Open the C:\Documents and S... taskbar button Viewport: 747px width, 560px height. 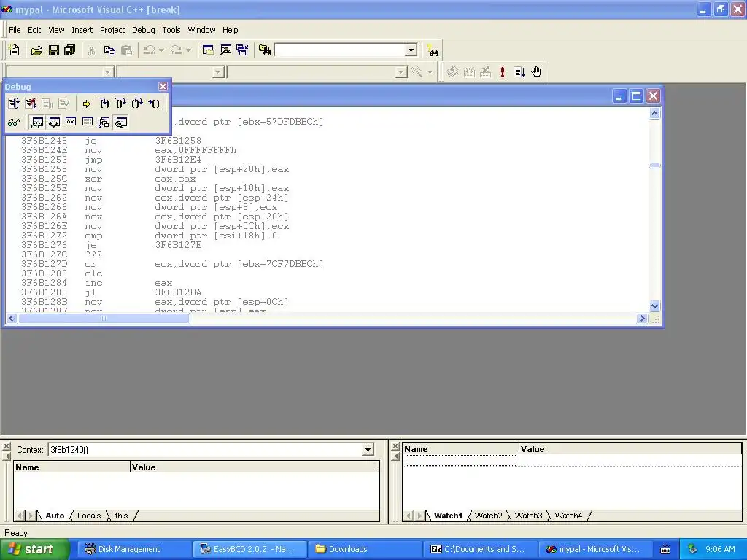tap(480, 549)
